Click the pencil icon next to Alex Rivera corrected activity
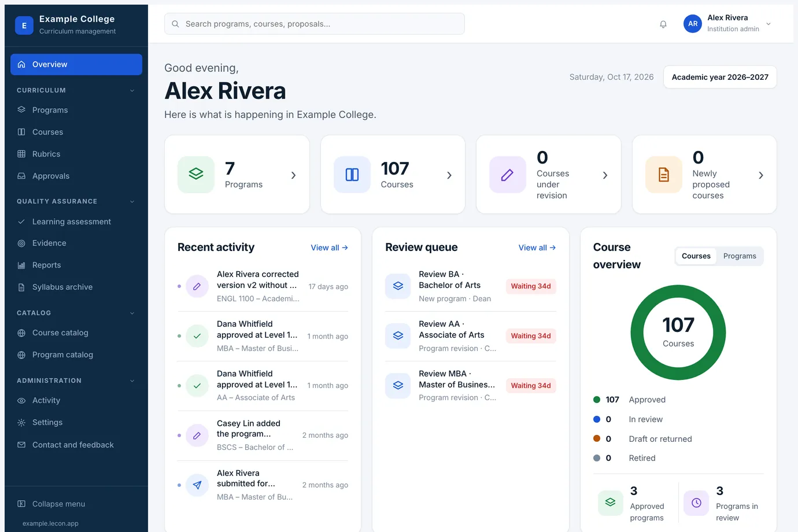 (197, 286)
